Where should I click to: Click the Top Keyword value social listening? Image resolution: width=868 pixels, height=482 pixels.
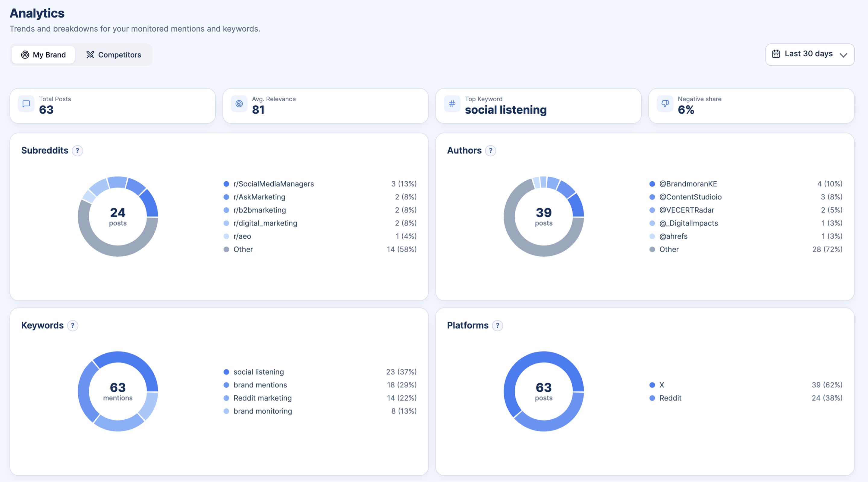coord(506,110)
